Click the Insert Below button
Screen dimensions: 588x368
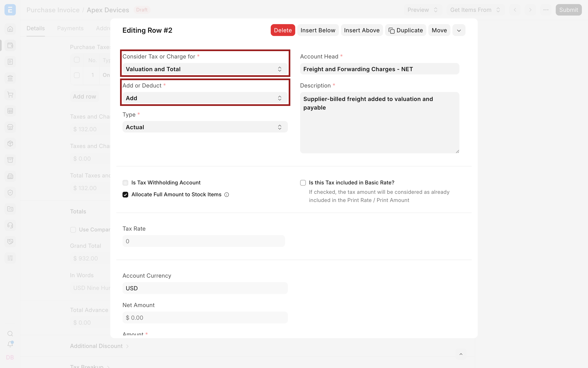pyautogui.click(x=318, y=30)
